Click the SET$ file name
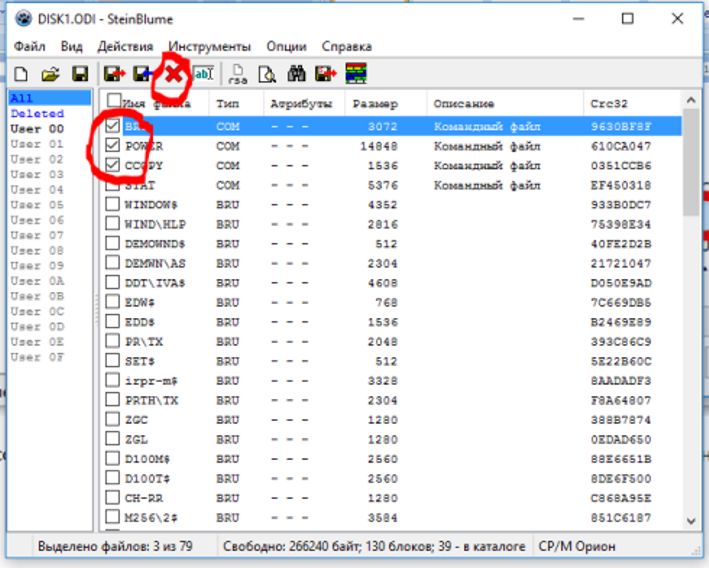The image size is (709, 568). point(140,361)
